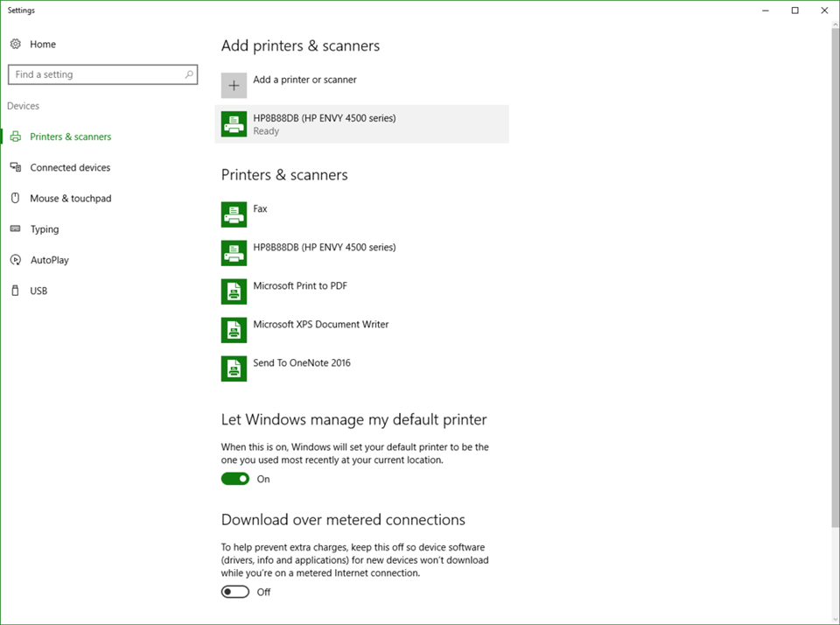Click Add a printer or scanner label
Screen dimensions: 840x625
304,80
